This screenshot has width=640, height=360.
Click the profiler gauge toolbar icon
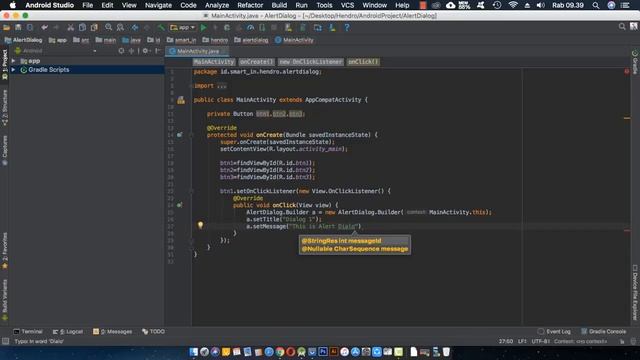click(251, 27)
